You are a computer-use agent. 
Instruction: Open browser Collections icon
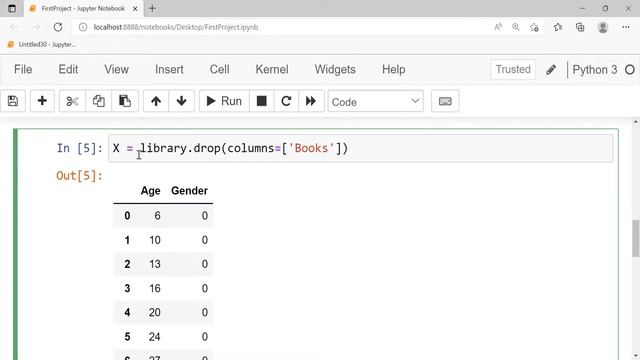click(x=580, y=27)
